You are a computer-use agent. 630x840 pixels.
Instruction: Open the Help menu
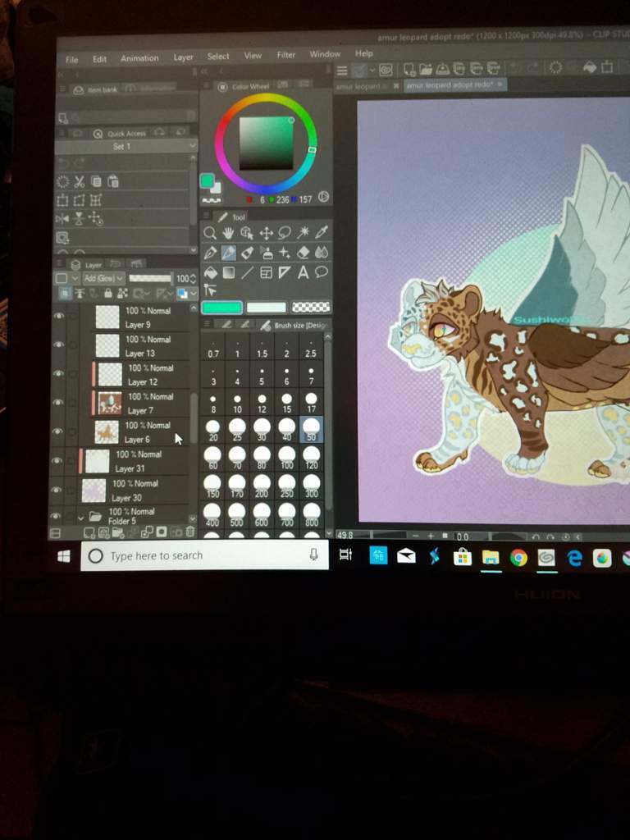click(363, 53)
